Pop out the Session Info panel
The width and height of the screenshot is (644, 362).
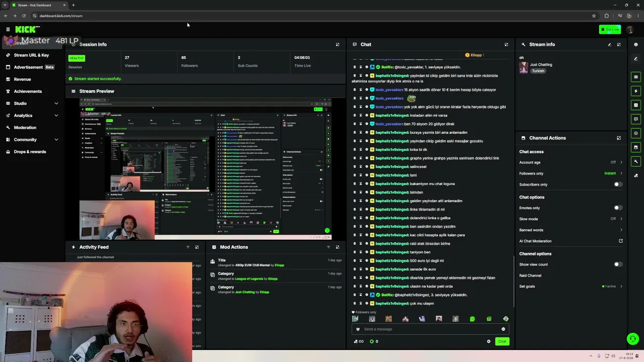(x=338, y=44)
